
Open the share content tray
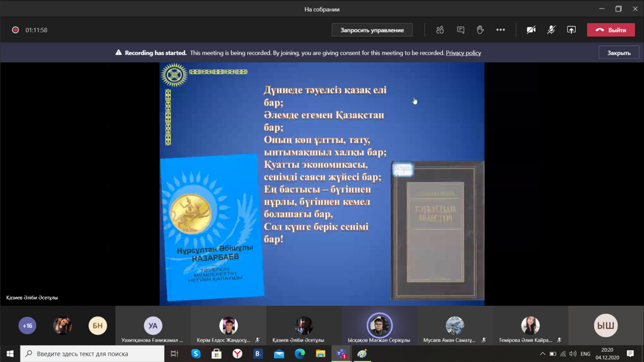click(571, 30)
